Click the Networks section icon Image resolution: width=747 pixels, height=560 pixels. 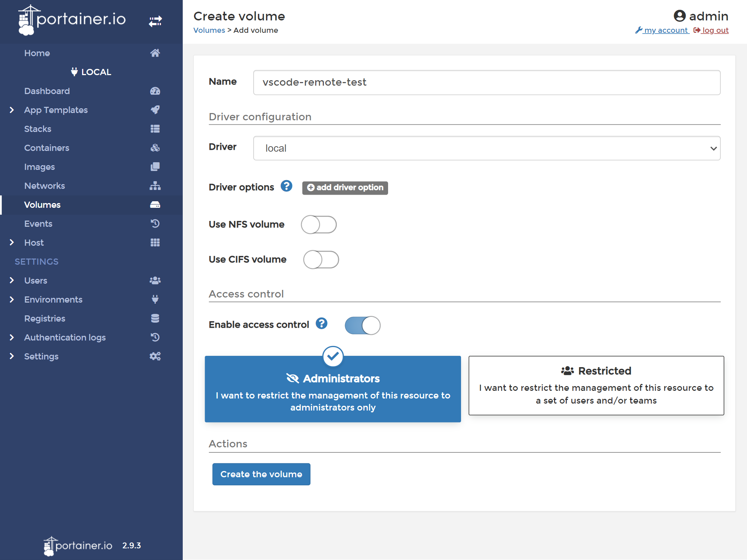pyautogui.click(x=155, y=185)
